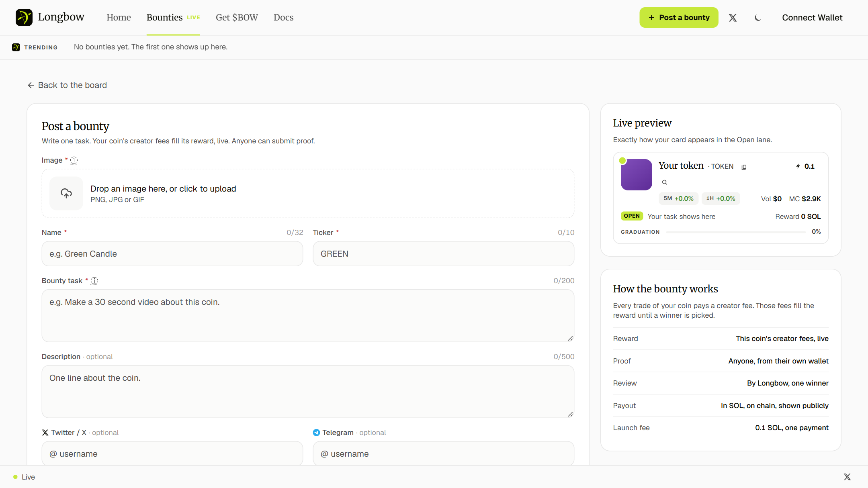
Task: Toggle dark mode with the moon icon
Action: coord(758,18)
